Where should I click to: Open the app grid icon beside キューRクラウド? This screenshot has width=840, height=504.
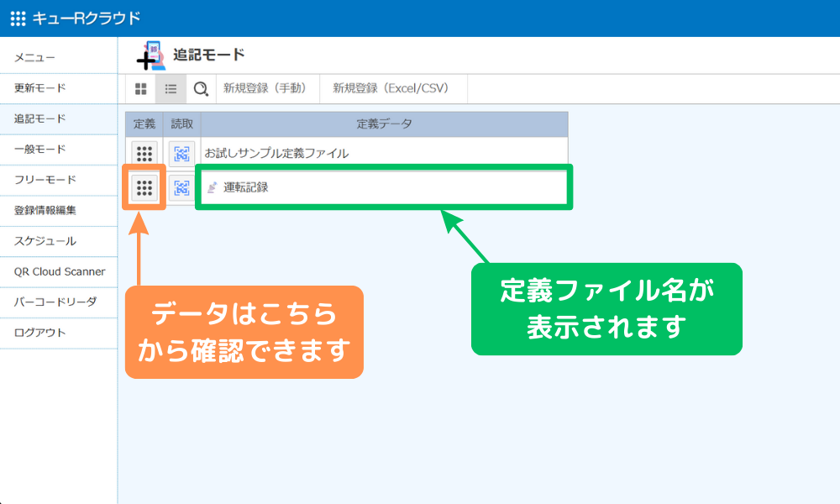pos(18,18)
